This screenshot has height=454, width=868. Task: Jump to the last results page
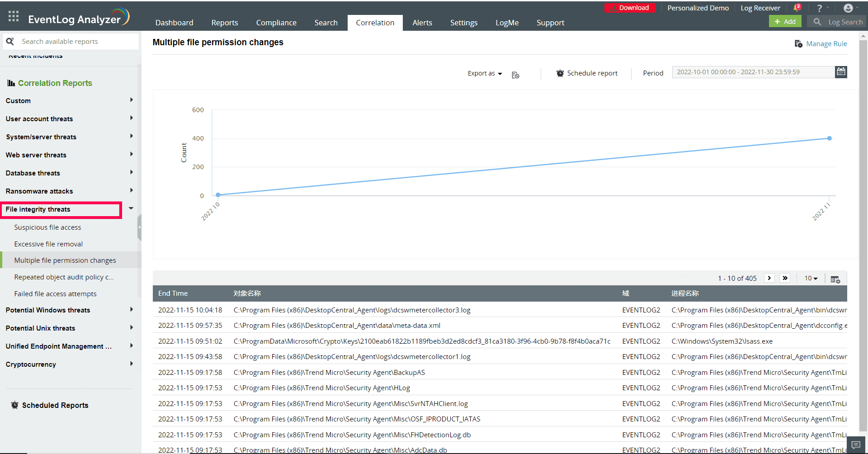click(x=785, y=278)
